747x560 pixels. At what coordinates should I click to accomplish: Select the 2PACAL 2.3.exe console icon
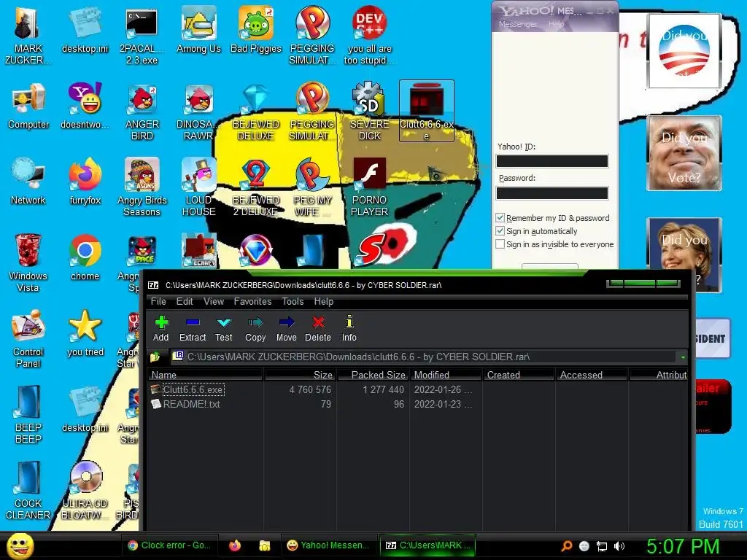[x=142, y=35]
